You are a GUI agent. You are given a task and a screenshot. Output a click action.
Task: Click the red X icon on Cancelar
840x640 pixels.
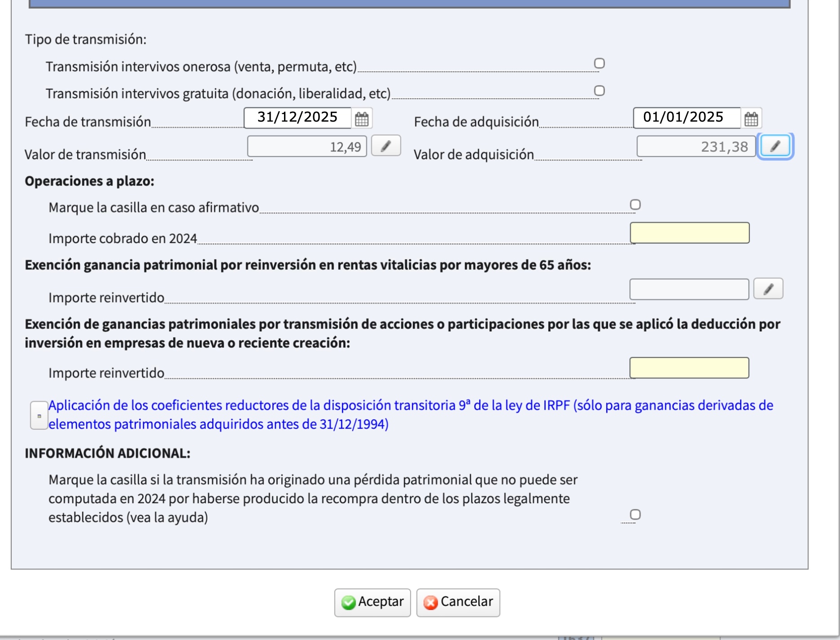tap(430, 603)
